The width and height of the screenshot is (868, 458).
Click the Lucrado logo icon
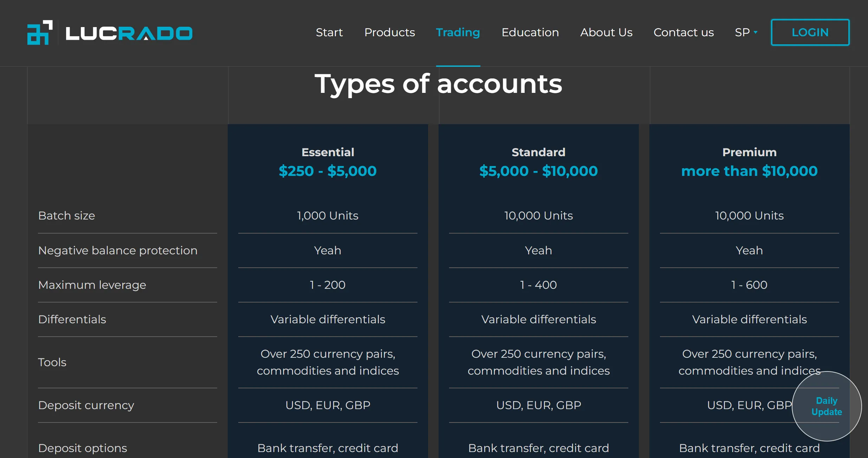(x=40, y=32)
